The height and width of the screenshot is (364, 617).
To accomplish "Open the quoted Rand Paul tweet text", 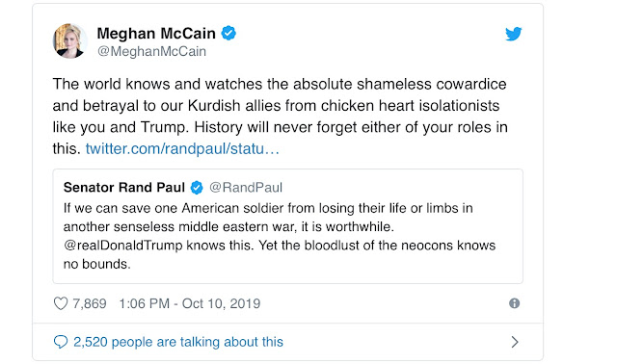I will coord(280,236).
